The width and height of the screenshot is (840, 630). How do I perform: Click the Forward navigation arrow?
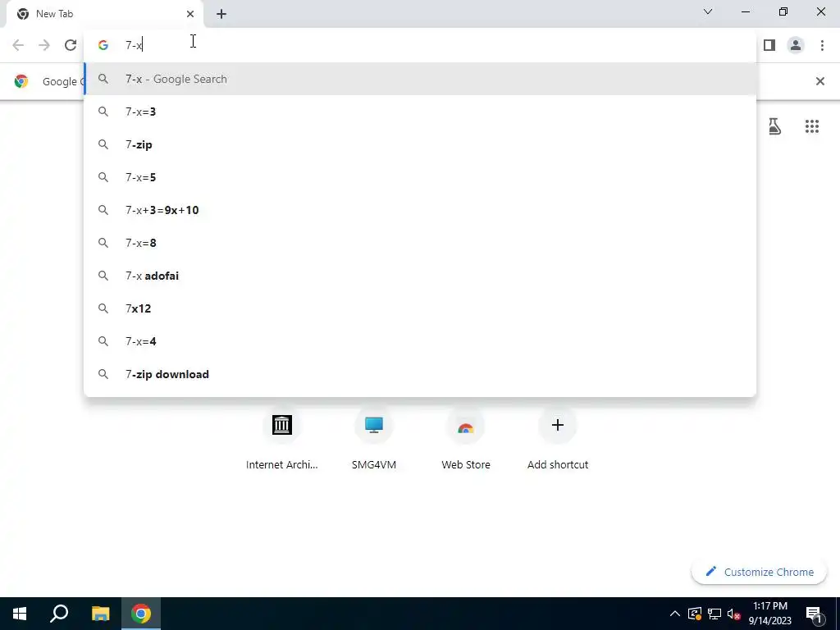pyautogui.click(x=44, y=45)
